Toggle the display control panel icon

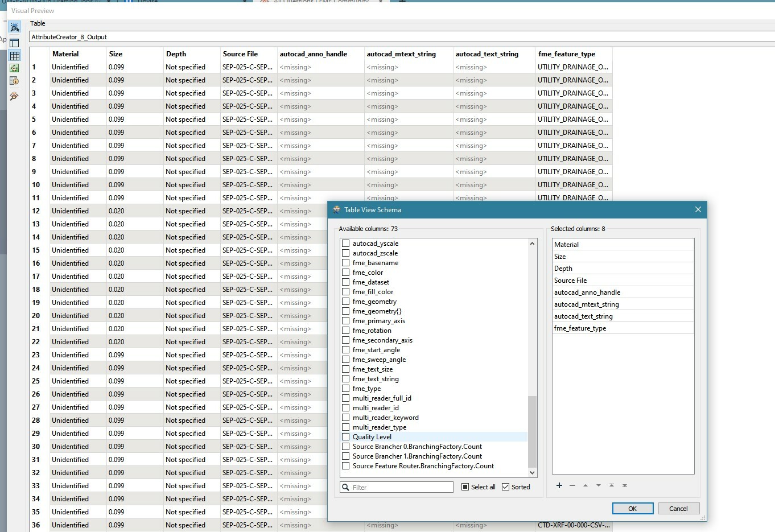coord(15,43)
